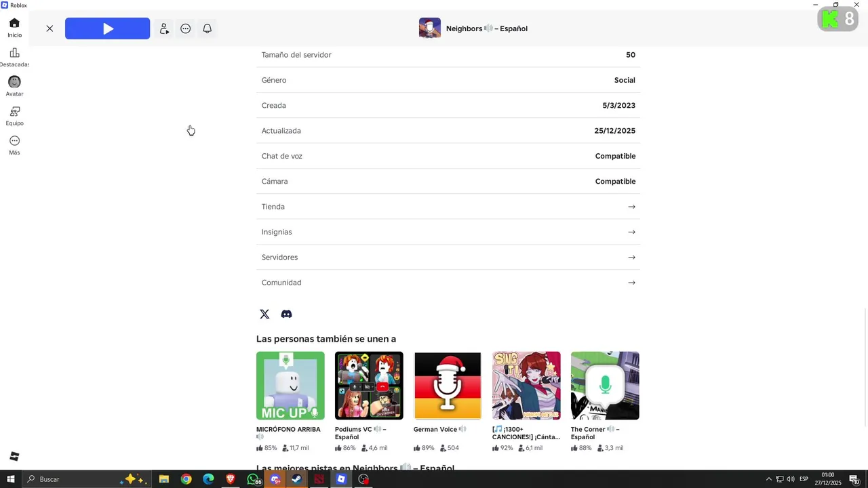This screenshot has width=868, height=488.
Task: Open Podiums VC game thumbnail
Action: click(x=369, y=386)
